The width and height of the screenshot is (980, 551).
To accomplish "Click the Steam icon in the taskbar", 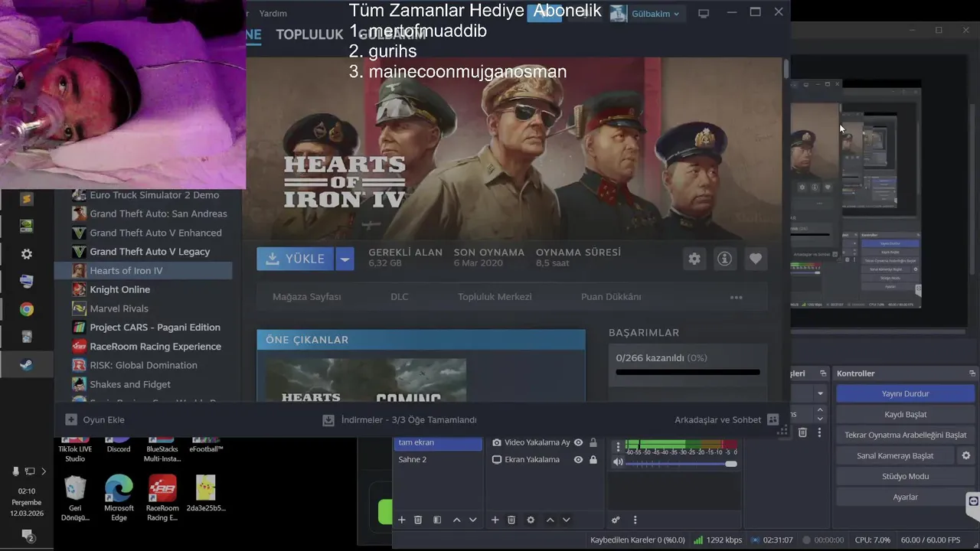I will pyautogui.click(x=27, y=365).
